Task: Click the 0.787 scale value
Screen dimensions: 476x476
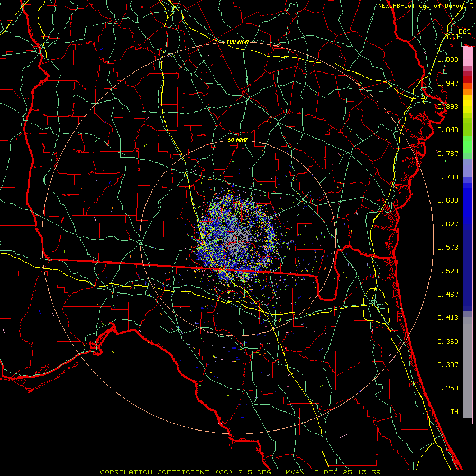Action: pyautogui.click(x=448, y=153)
